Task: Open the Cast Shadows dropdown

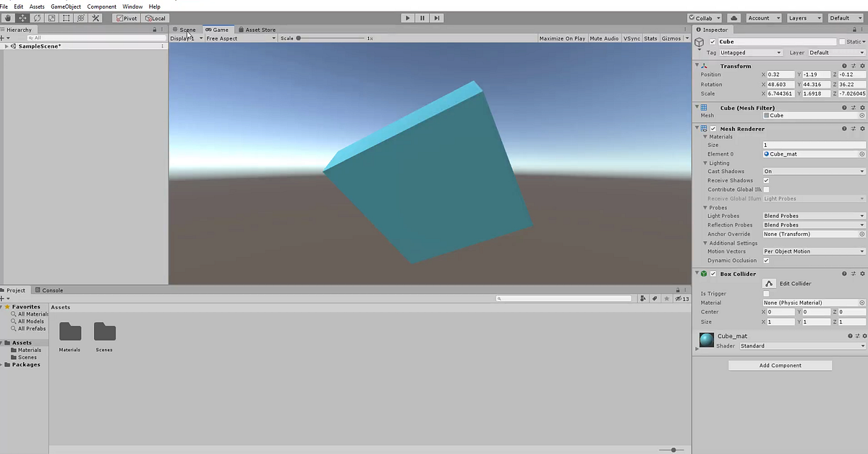Action: 813,171
